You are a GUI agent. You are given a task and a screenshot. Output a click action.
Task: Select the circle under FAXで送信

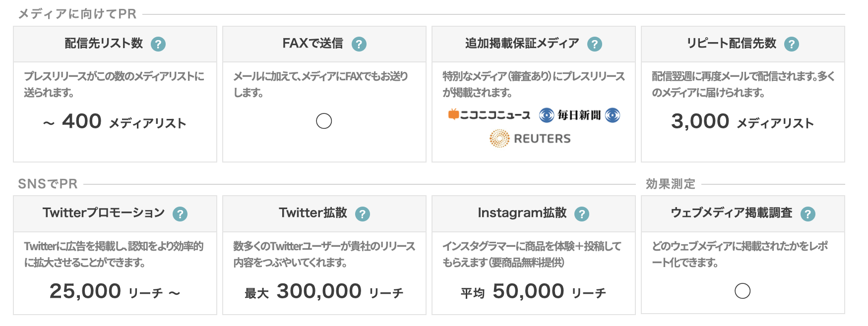pos(324,121)
